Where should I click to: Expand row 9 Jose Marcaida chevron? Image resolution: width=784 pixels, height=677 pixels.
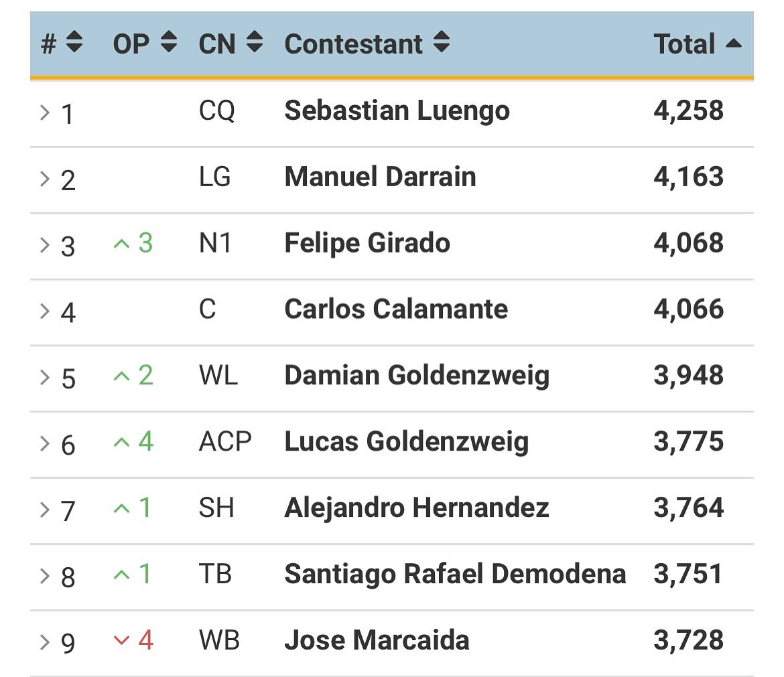pos(44,642)
